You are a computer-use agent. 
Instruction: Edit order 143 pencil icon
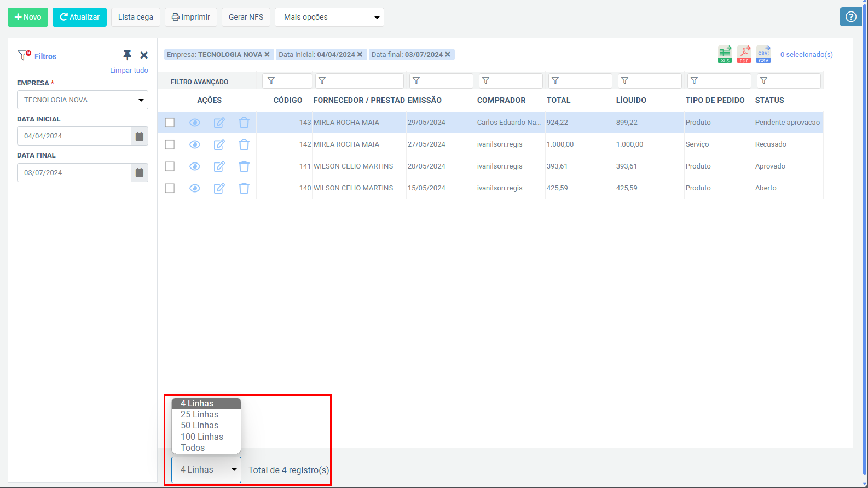click(x=219, y=123)
